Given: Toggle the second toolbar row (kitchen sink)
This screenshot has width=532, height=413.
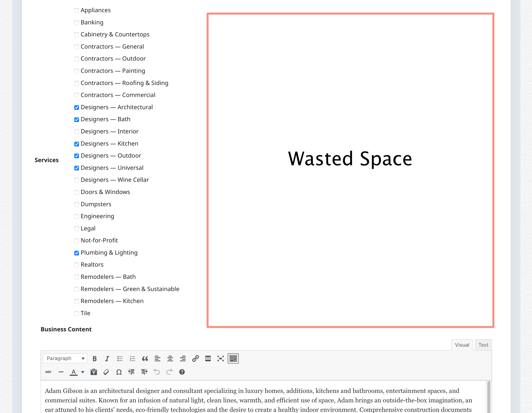Looking at the screenshot, I should pyautogui.click(x=233, y=358).
